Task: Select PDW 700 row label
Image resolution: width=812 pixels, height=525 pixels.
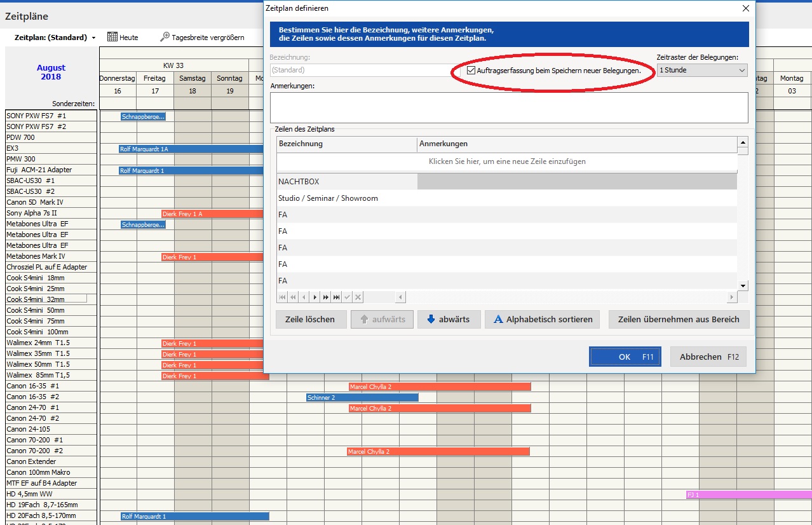Action: coord(51,137)
